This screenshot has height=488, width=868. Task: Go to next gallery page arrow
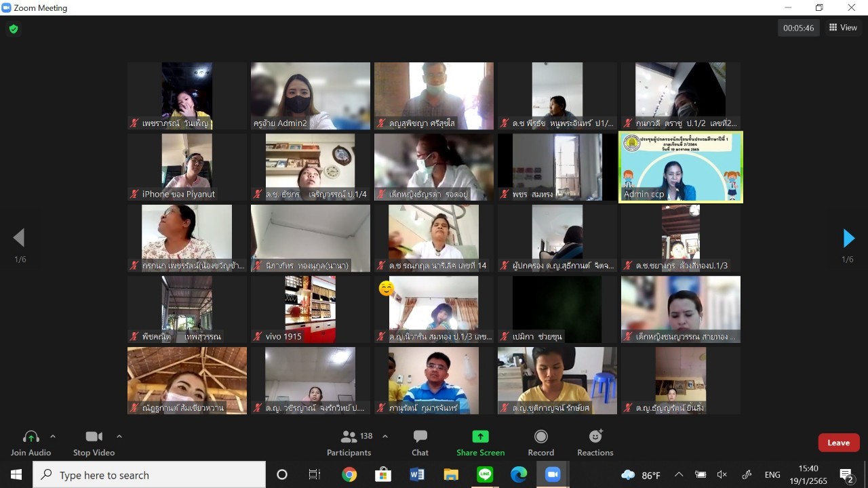(848, 238)
